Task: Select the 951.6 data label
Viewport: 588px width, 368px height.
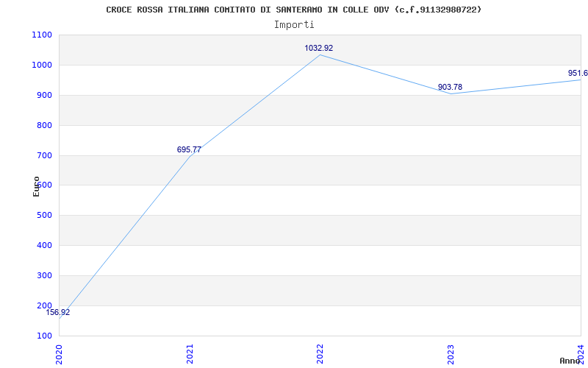Action: (x=578, y=73)
